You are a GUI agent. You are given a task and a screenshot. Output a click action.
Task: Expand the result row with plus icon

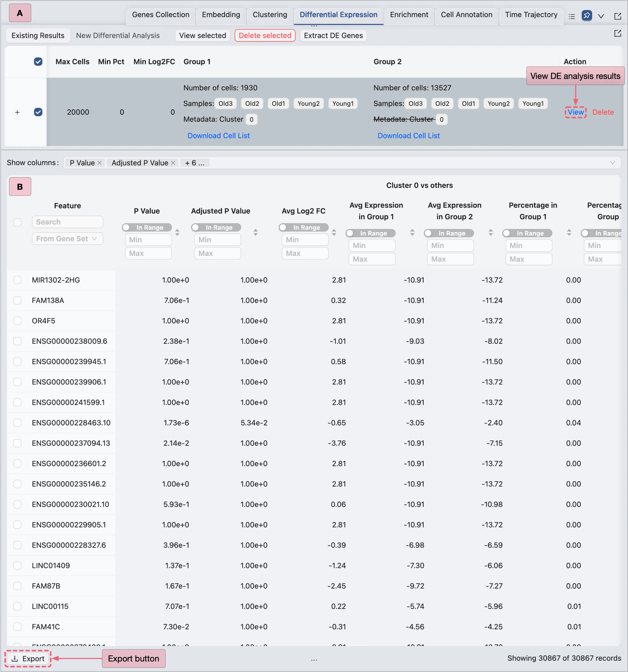click(x=17, y=112)
